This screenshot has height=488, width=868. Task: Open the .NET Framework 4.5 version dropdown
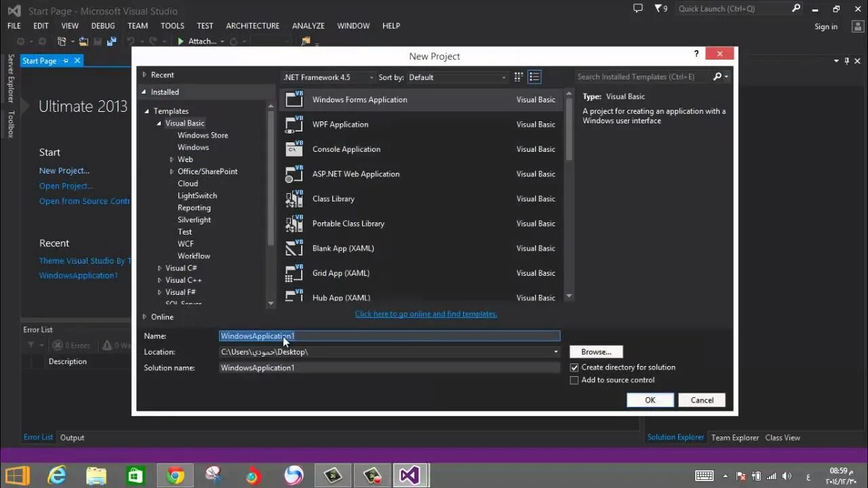tap(328, 77)
